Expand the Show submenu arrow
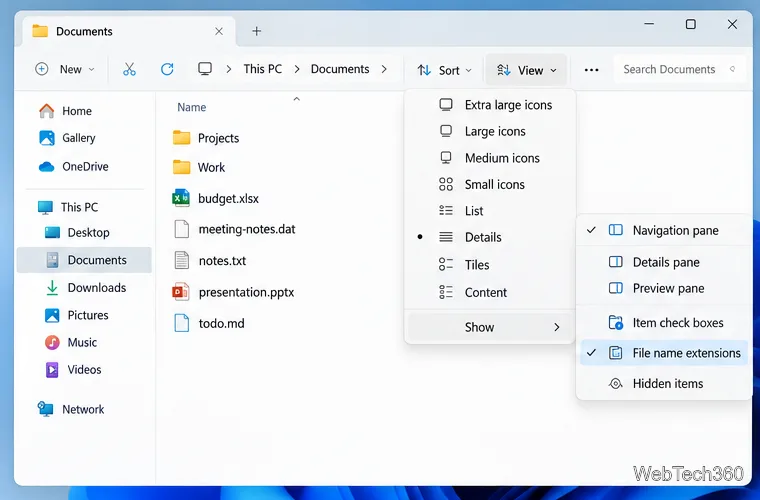Viewport: 760px width, 500px height. pyautogui.click(x=557, y=328)
